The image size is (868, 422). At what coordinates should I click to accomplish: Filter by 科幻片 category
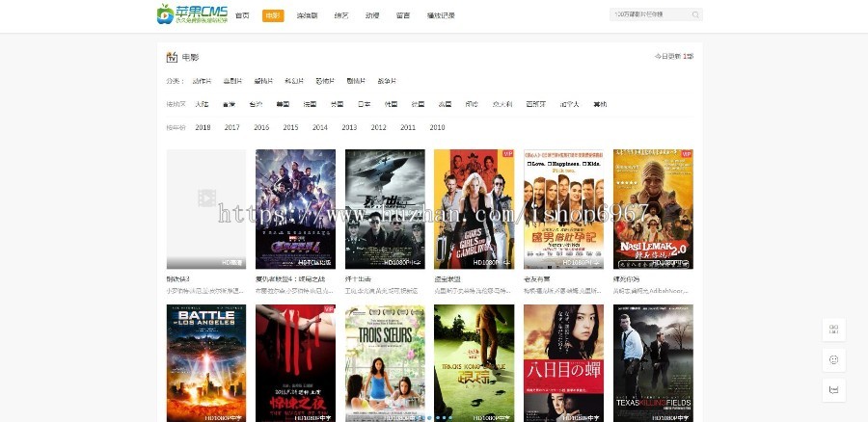click(294, 81)
